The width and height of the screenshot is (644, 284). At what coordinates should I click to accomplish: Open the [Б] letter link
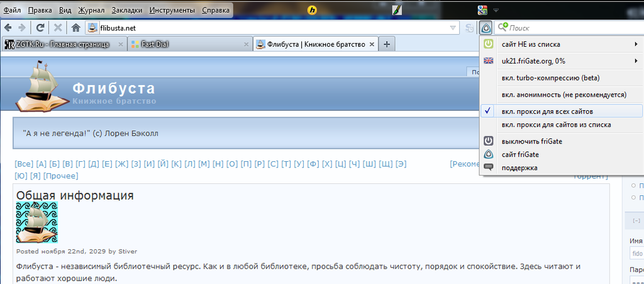coord(55,164)
